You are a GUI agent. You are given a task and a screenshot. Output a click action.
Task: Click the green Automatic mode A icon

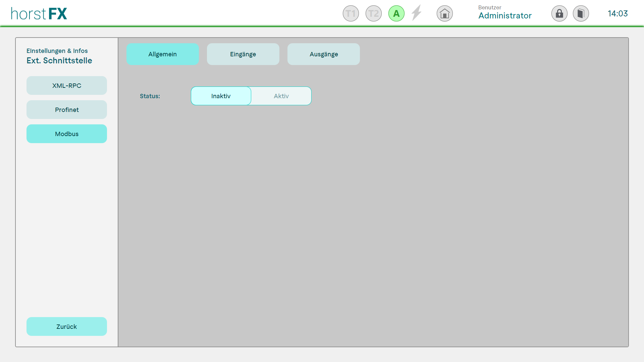(396, 14)
